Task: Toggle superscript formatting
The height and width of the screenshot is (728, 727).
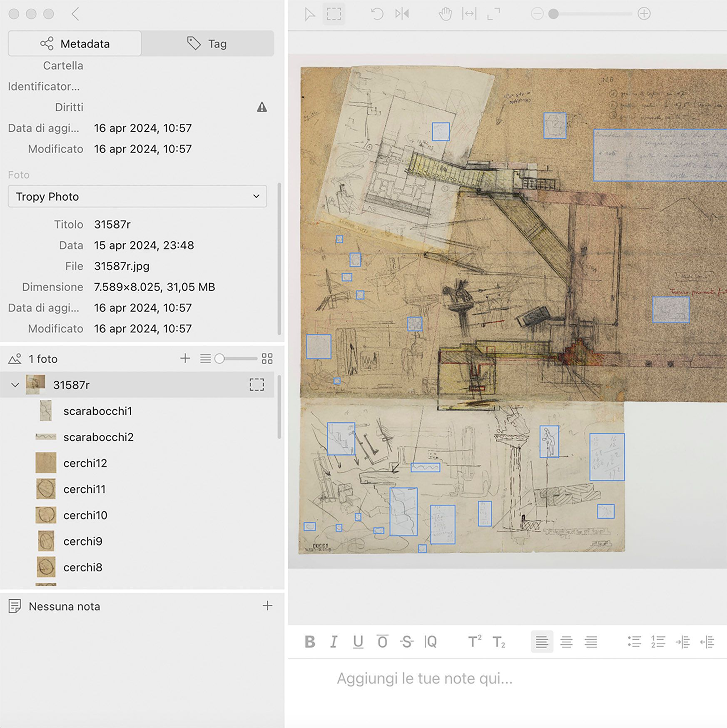Action: tap(475, 642)
